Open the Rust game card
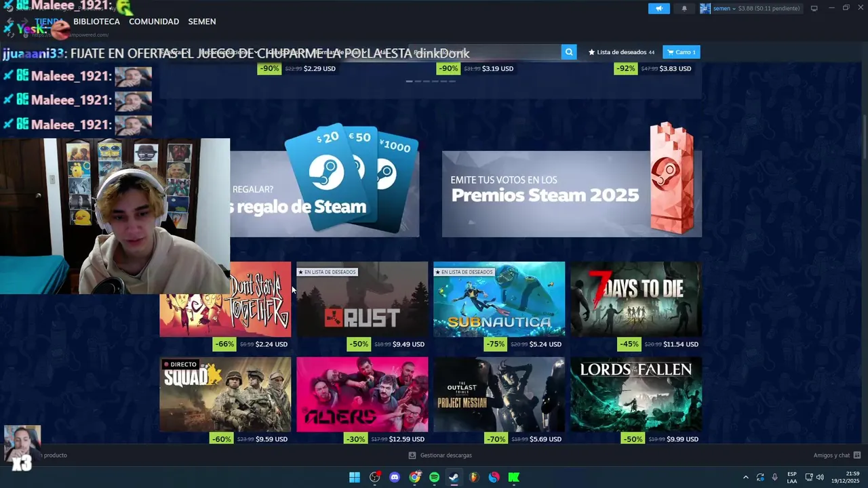 click(362, 299)
